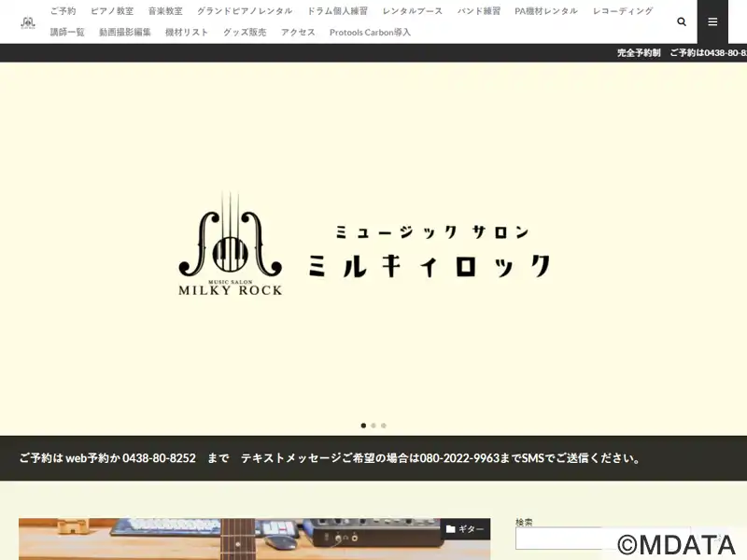The image size is (747, 560).
Task: Select the second slider dot
Action: click(x=373, y=426)
